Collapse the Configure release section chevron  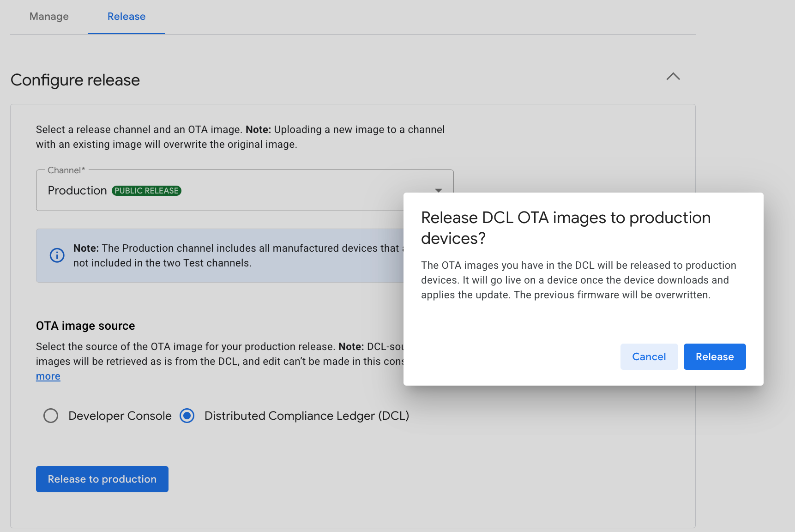click(x=673, y=77)
